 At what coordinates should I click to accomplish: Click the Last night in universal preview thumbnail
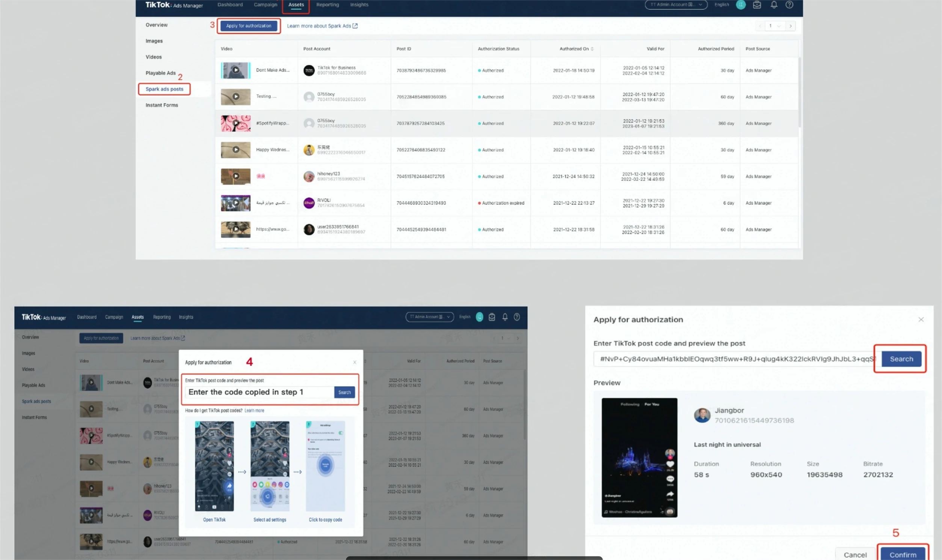pos(639,458)
